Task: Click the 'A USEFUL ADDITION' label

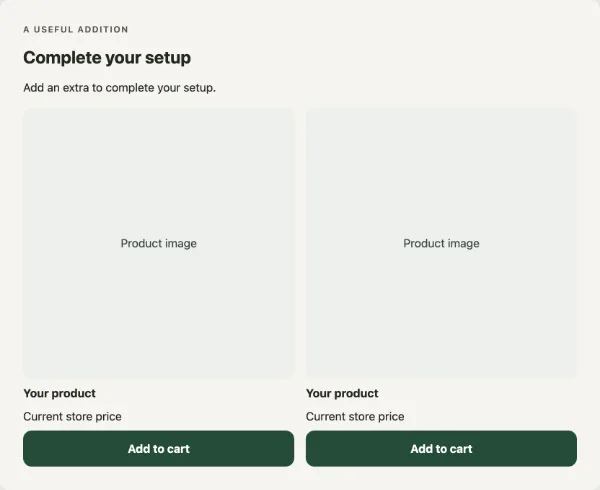Action: pos(76,29)
